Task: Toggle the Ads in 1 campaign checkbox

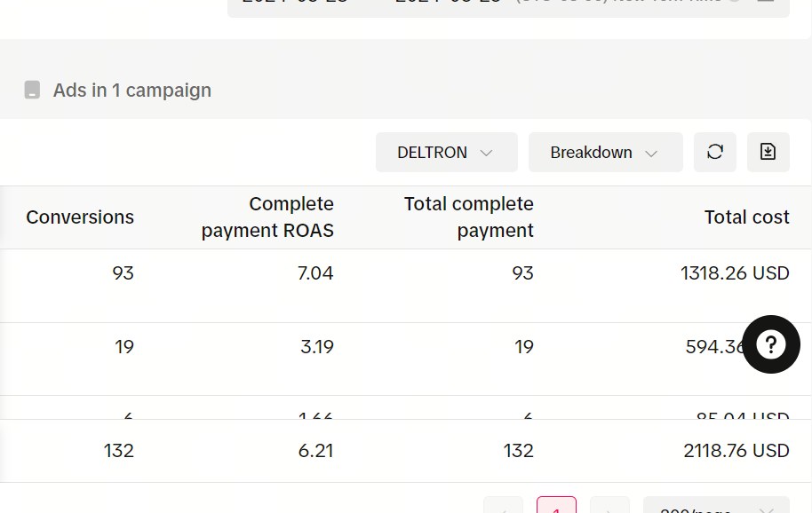Action: [x=32, y=90]
